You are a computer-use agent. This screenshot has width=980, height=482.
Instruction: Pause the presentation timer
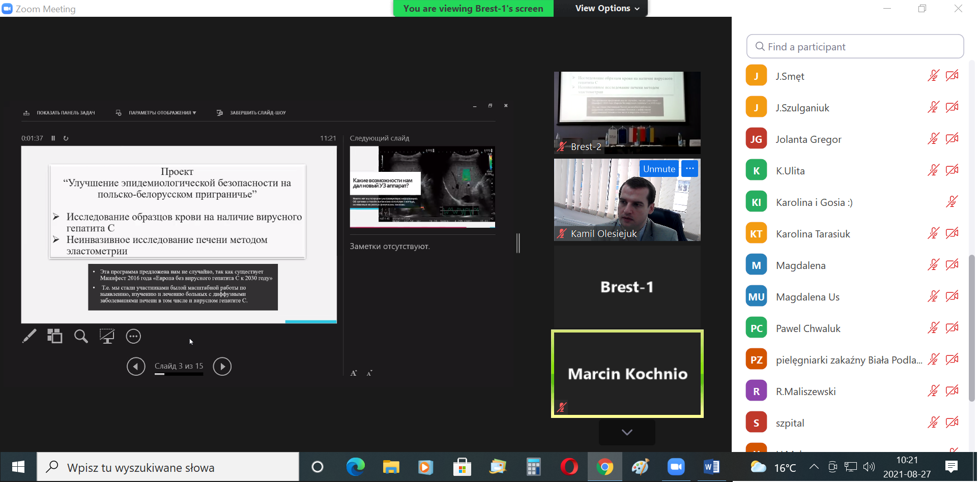click(53, 138)
